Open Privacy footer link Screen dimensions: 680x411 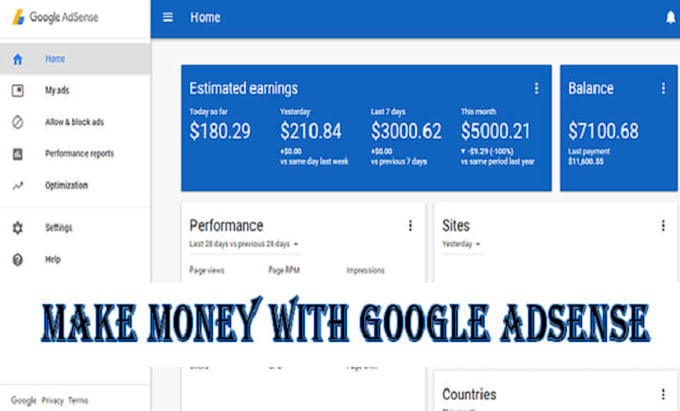52,400
